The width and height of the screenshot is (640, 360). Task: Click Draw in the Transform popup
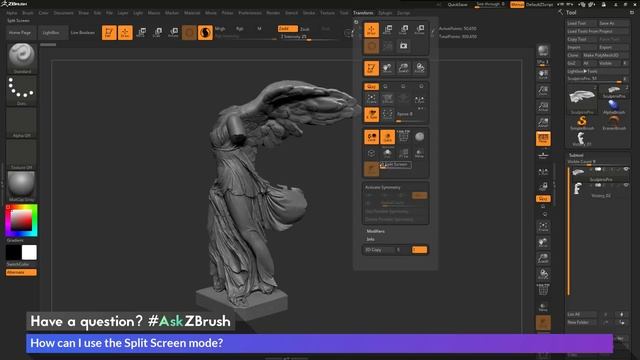click(x=371, y=30)
